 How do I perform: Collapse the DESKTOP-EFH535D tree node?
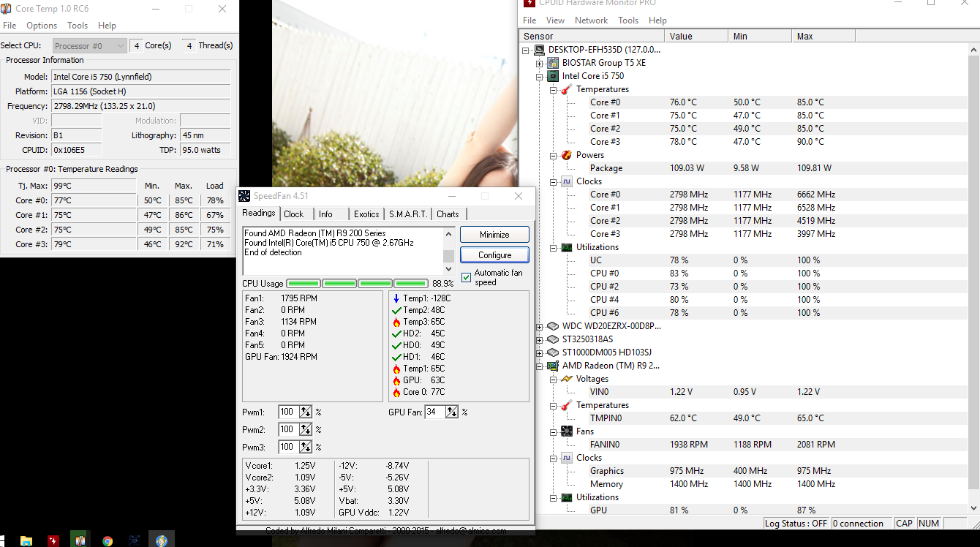point(527,50)
